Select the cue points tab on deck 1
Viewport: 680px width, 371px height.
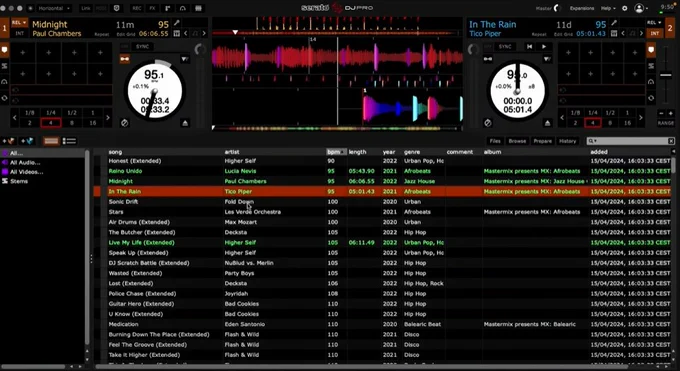4,50
